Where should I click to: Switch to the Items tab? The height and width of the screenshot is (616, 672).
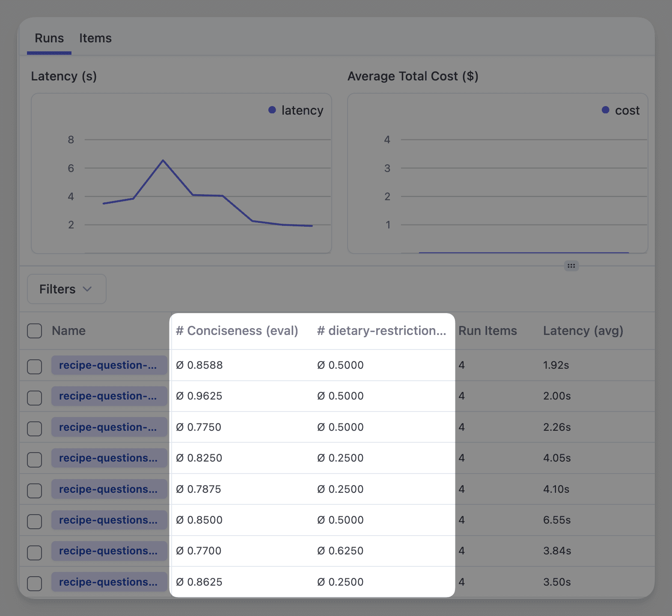(95, 38)
